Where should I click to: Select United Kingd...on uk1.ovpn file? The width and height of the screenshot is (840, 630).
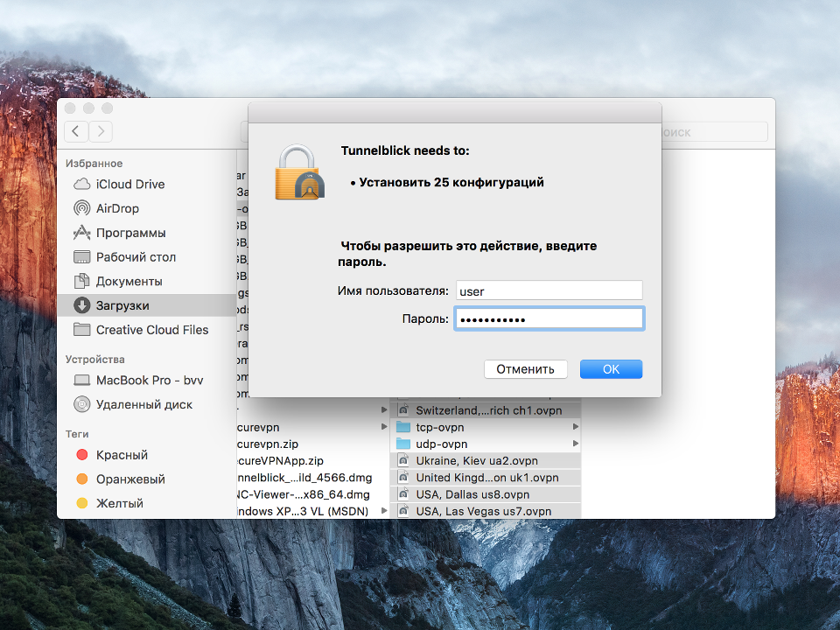486,478
